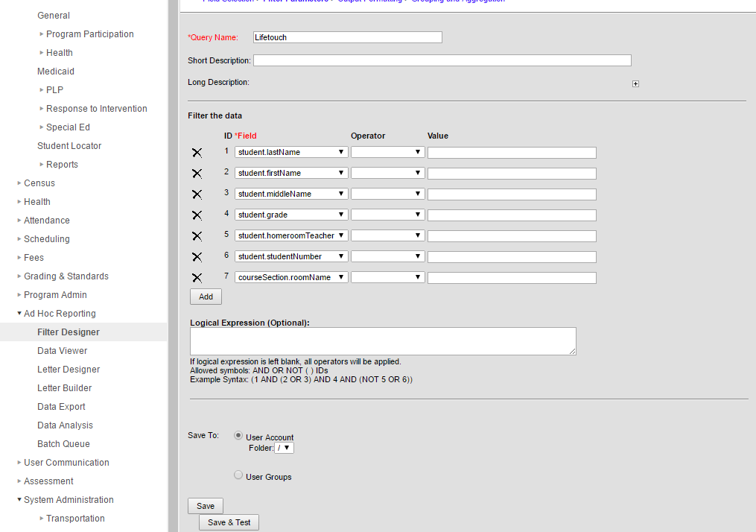Open the student.middleName field dropdown

(291, 194)
